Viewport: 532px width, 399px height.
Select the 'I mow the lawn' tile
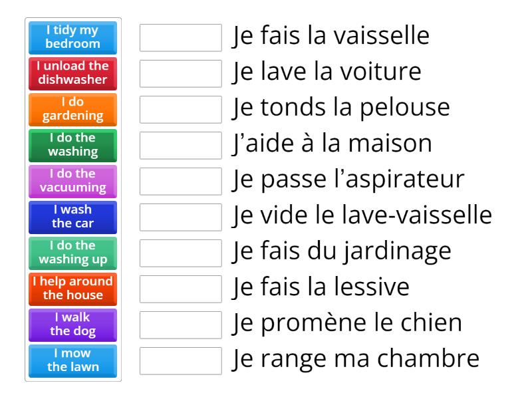click(x=73, y=360)
